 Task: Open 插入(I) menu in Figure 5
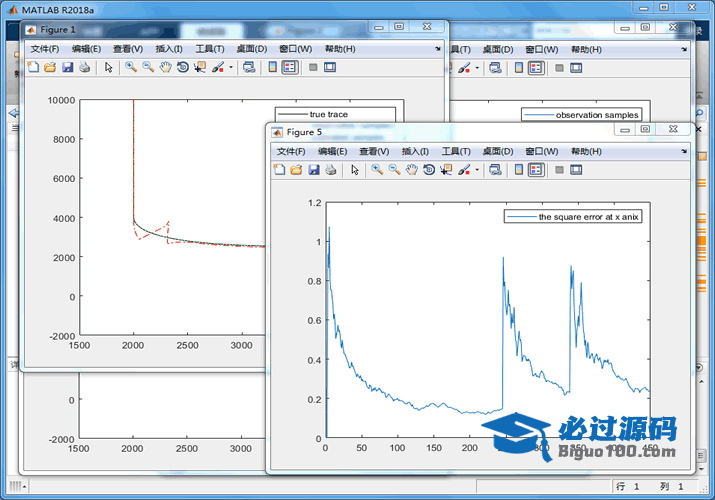click(415, 151)
